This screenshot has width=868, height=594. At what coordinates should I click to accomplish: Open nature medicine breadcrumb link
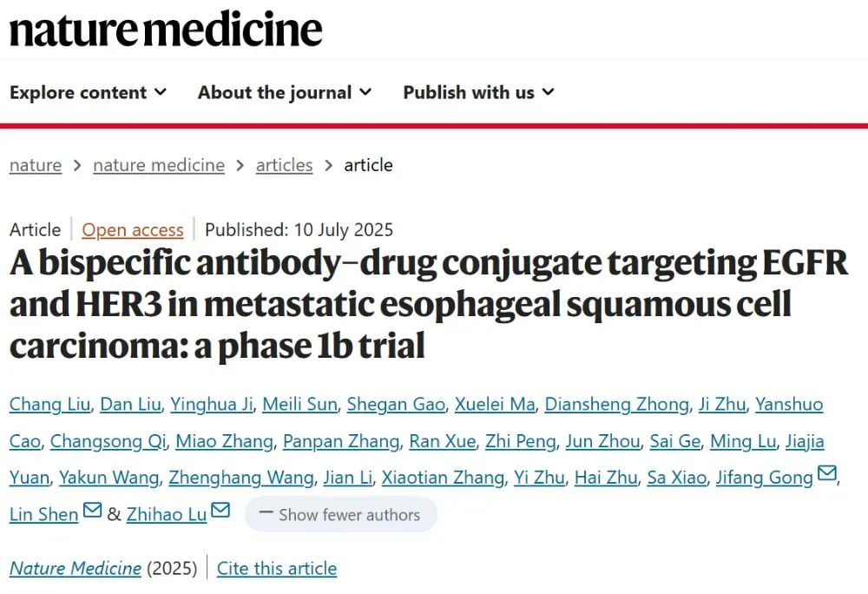pos(159,165)
